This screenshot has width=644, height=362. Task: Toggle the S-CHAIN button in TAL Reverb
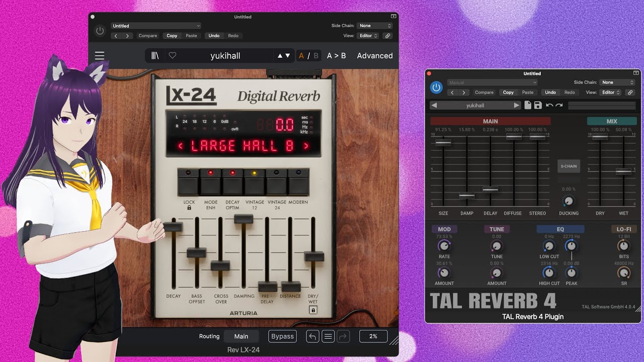coord(569,166)
